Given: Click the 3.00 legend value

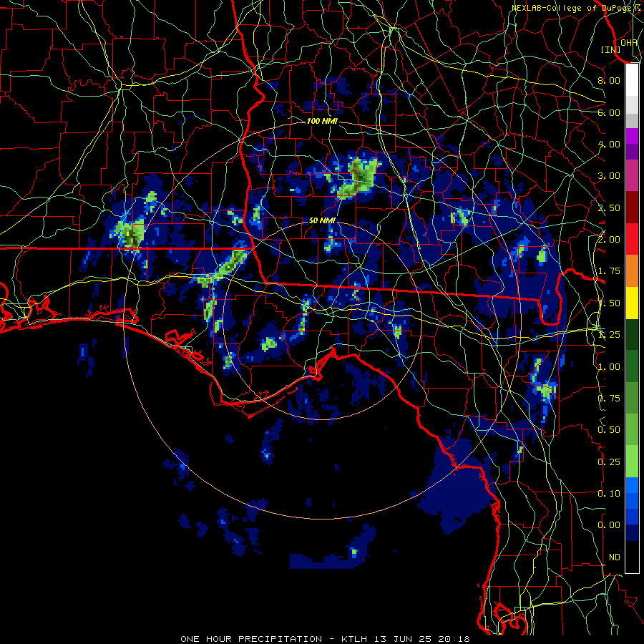Looking at the screenshot, I should point(609,176).
